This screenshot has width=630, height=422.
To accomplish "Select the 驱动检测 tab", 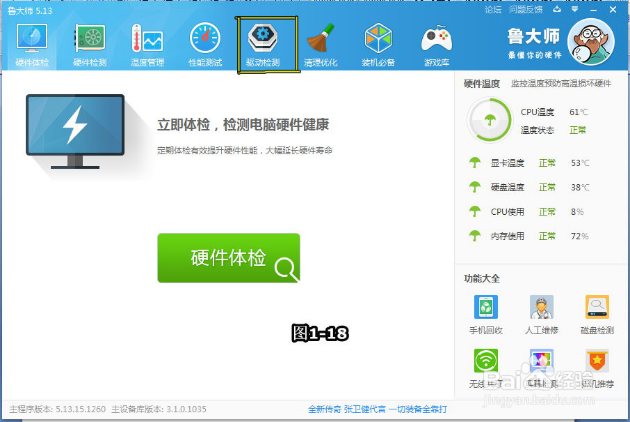I will (x=263, y=45).
